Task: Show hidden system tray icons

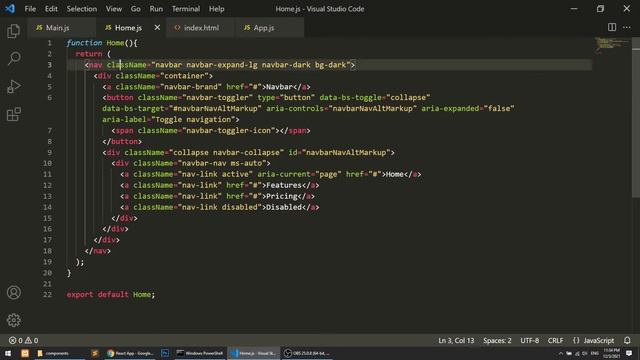Action: click(561, 353)
